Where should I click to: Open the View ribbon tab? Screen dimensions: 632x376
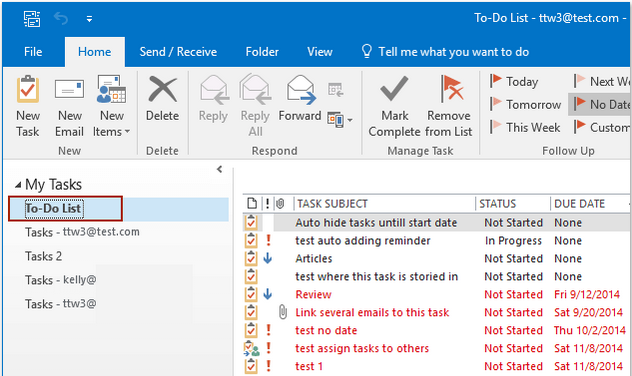[320, 52]
